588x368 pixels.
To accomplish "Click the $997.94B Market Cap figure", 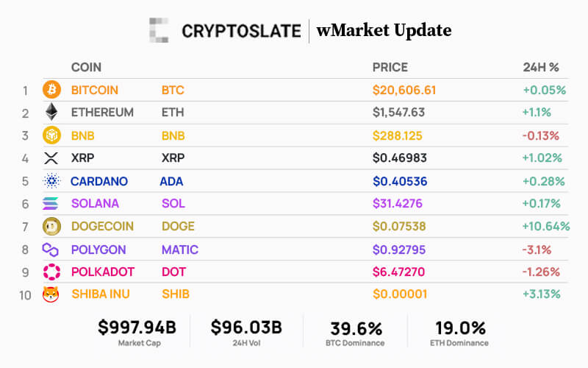I will (138, 328).
